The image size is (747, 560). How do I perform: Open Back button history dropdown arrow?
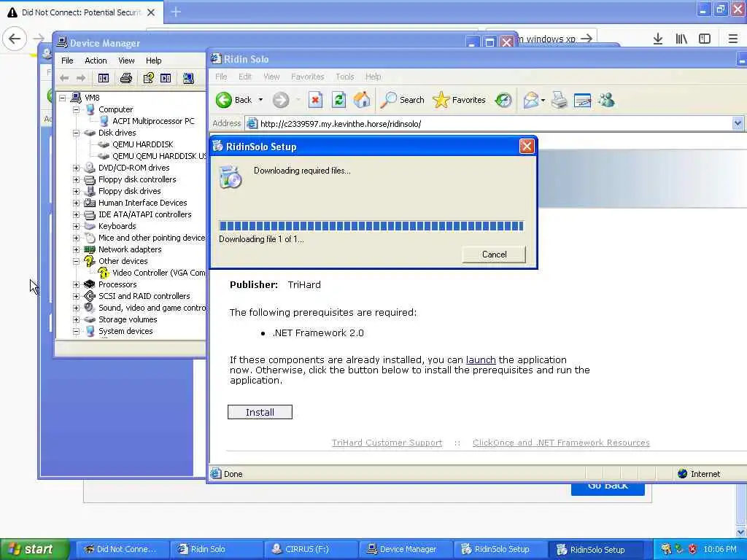coord(260,100)
